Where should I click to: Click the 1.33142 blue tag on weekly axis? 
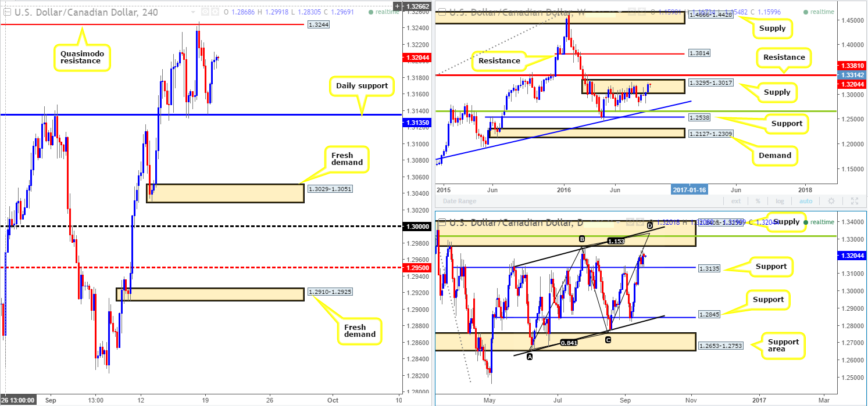852,75
